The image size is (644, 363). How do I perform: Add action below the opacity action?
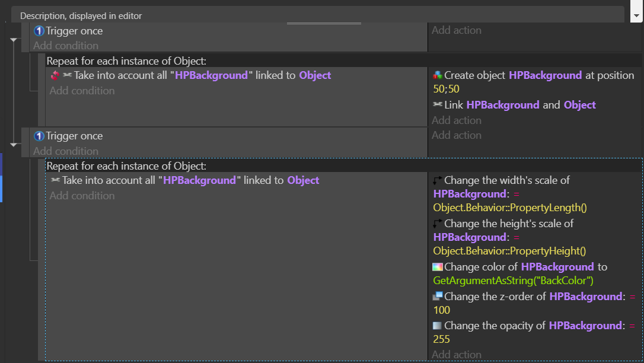pos(456,354)
